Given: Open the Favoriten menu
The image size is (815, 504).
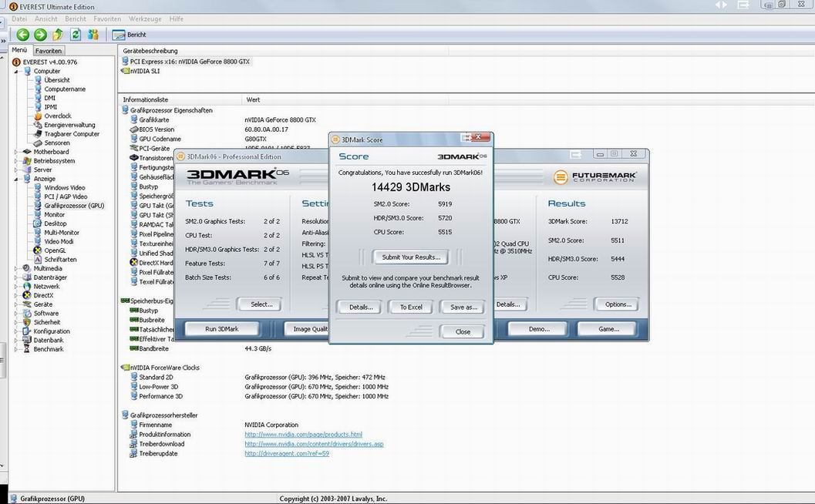Looking at the screenshot, I should tap(107, 19).
